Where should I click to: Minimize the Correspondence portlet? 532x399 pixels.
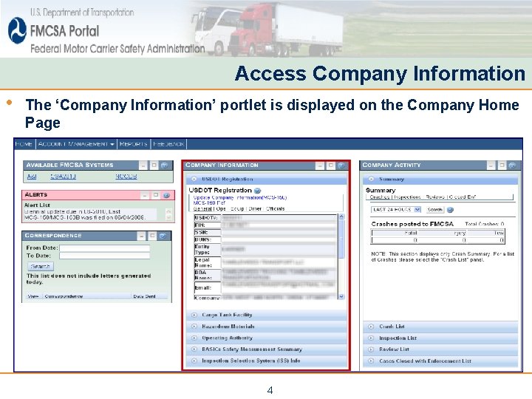141,236
